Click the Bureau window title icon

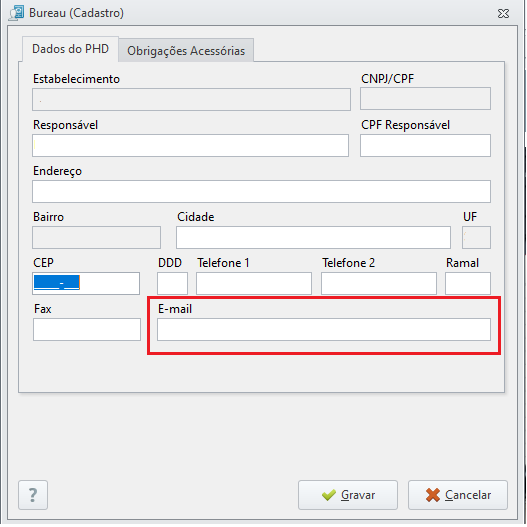click(x=16, y=13)
